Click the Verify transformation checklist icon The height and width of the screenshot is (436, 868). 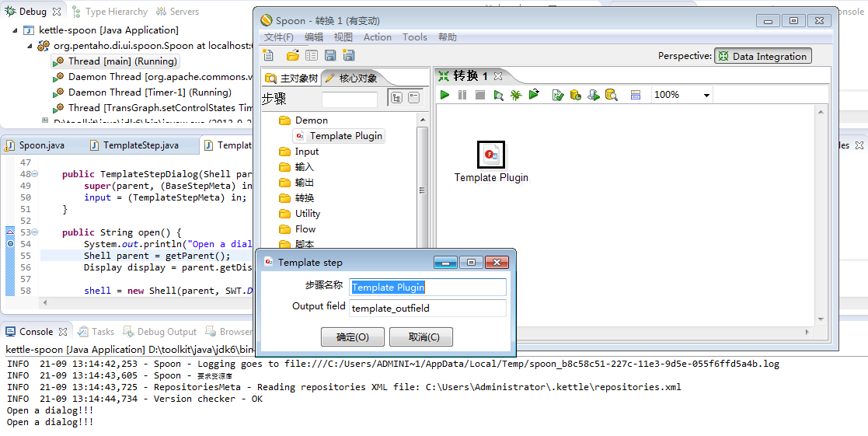557,95
